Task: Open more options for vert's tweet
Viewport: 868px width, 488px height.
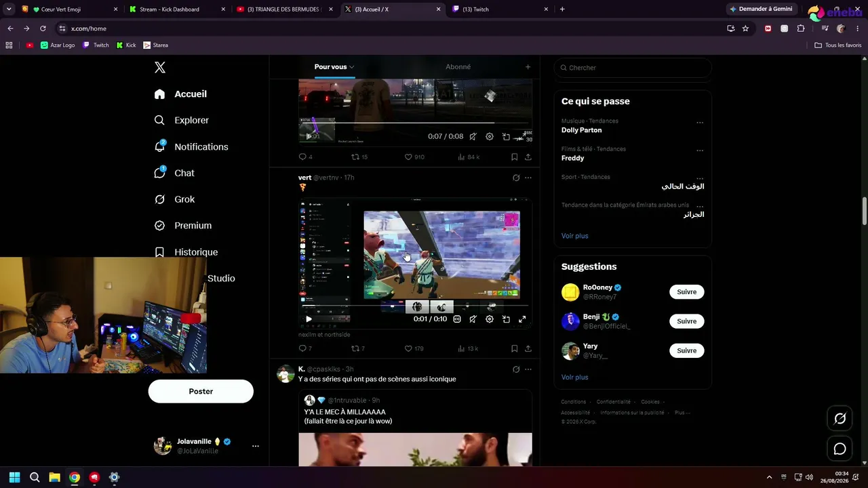Action: click(x=528, y=178)
